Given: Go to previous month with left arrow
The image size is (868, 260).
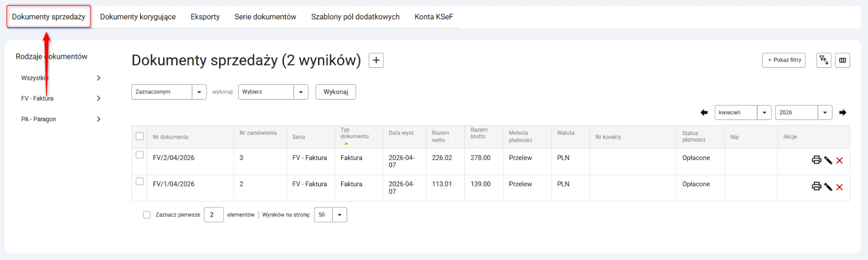Looking at the screenshot, I should pos(704,112).
